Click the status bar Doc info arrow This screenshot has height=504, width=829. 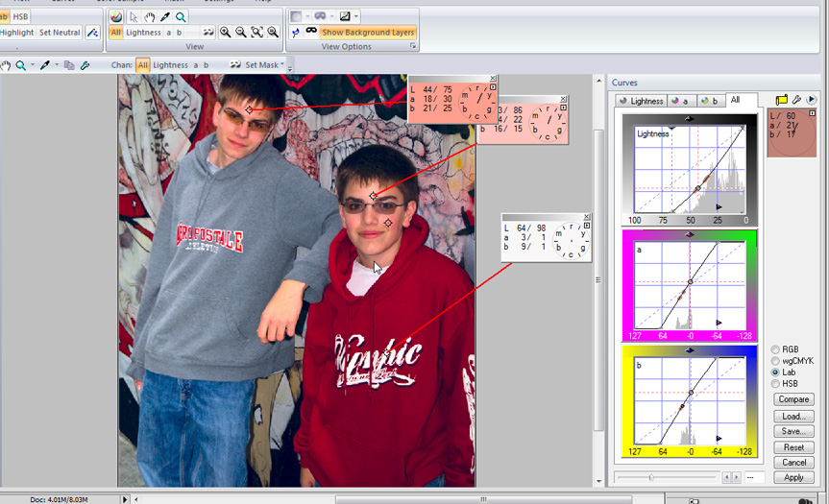[125, 499]
